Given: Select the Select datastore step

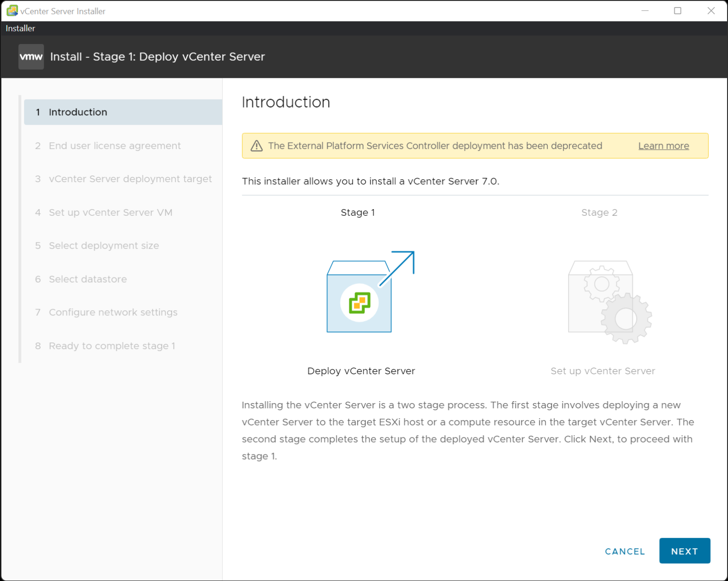Looking at the screenshot, I should pyautogui.click(x=87, y=279).
